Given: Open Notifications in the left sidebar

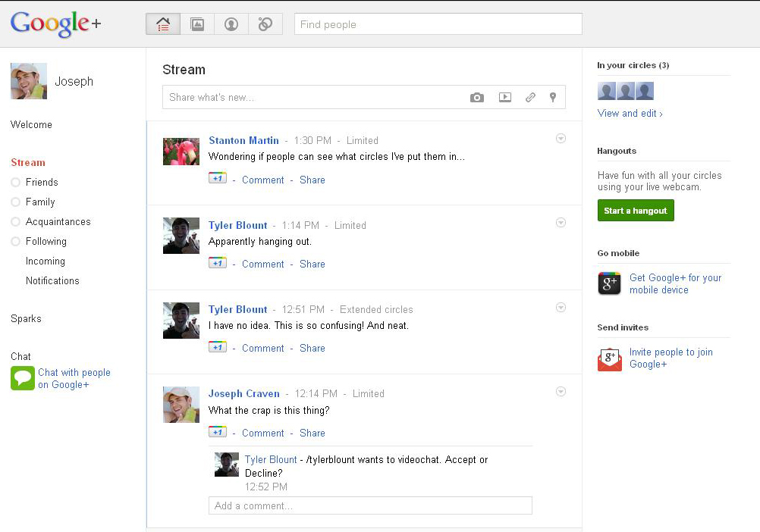Looking at the screenshot, I should click(x=52, y=280).
